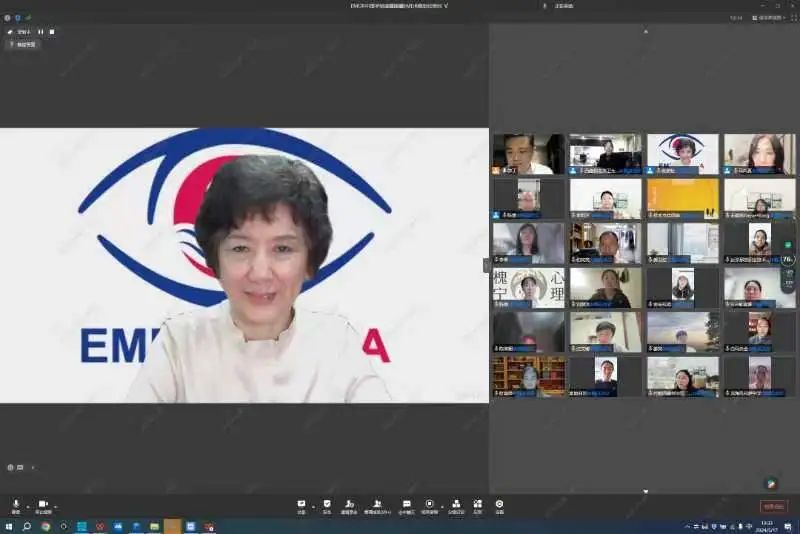
Task: Open breakout rooms icon in toolbar
Action: coord(456,506)
